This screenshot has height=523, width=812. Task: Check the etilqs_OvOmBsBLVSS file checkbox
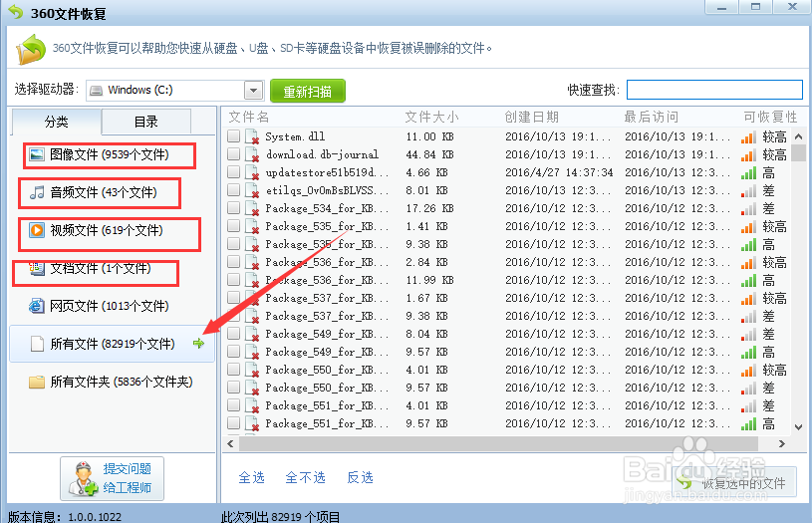233,190
